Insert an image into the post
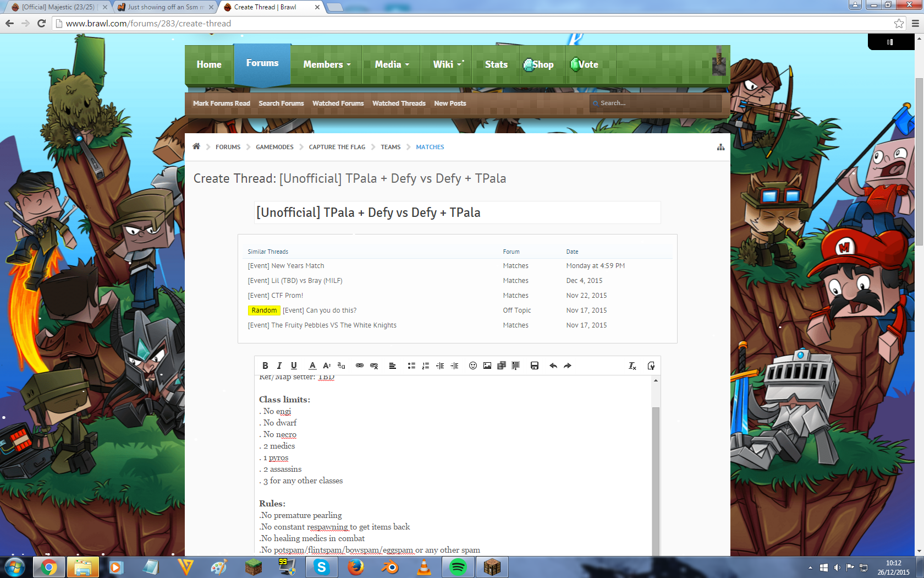This screenshot has height=578, width=924. click(x=487, y=366)
